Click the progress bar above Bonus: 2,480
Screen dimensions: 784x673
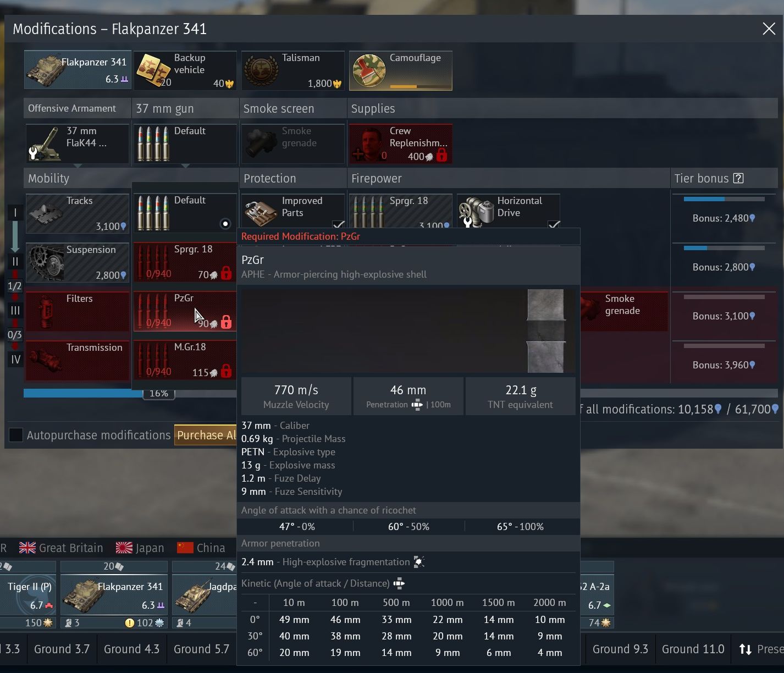click(x=724, y=199)
